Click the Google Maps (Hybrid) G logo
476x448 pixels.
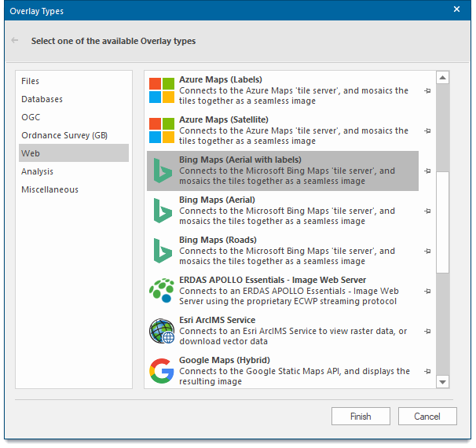coord(162,371)
